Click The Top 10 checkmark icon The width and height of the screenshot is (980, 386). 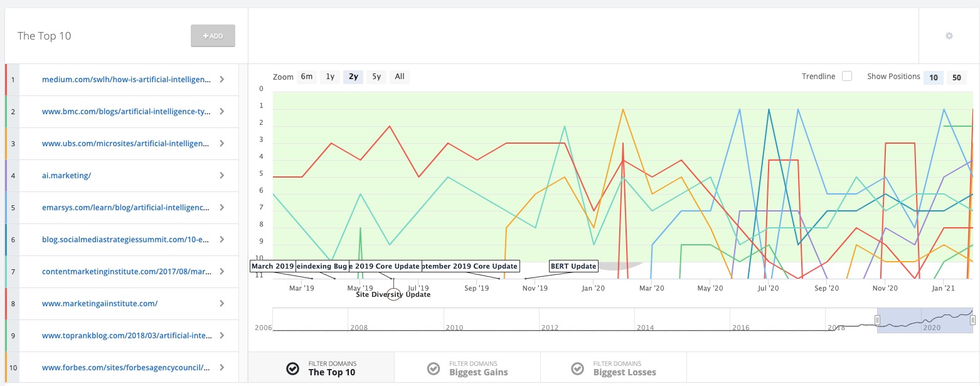click(x=292, y=368)
